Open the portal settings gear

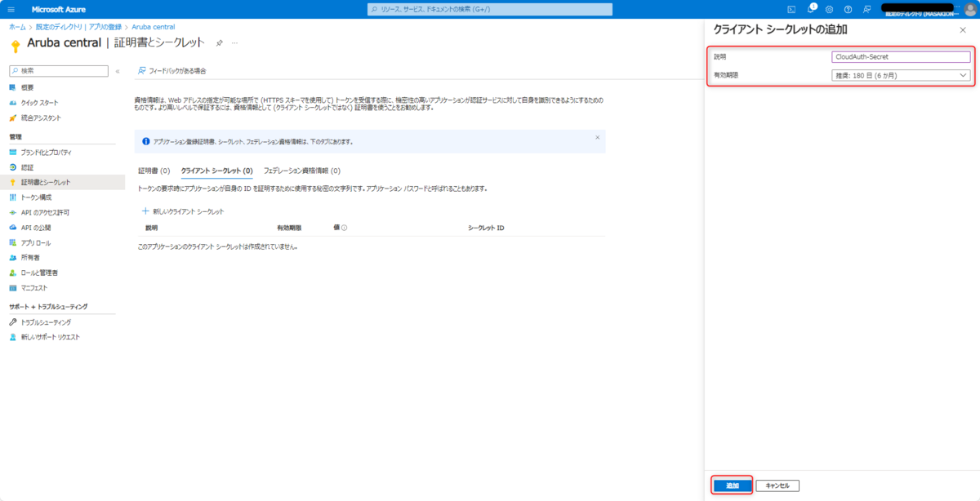coord(829,9)
